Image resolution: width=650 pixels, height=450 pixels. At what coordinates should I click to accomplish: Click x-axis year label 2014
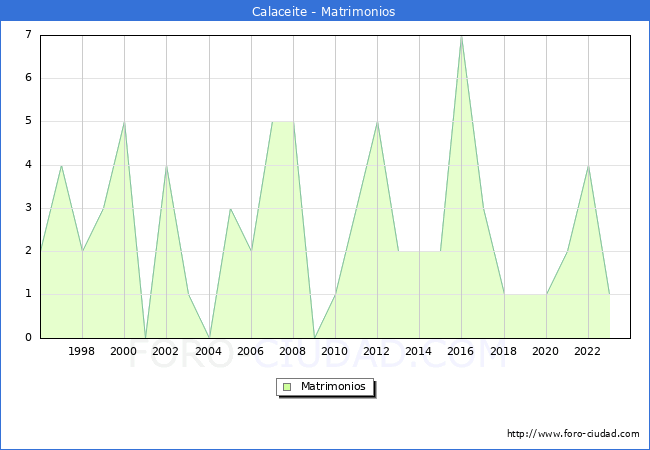419,351
